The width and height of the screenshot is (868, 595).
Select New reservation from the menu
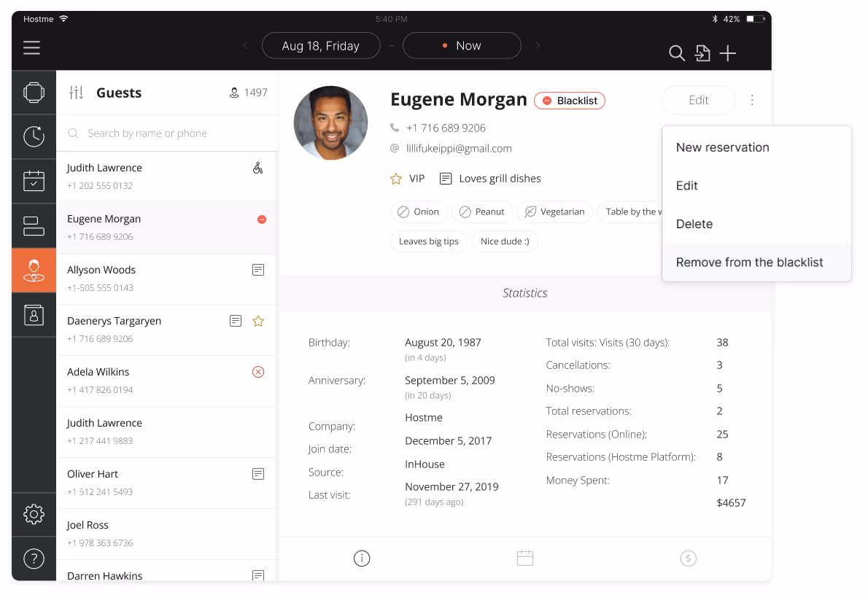click(x=756, y=147)
